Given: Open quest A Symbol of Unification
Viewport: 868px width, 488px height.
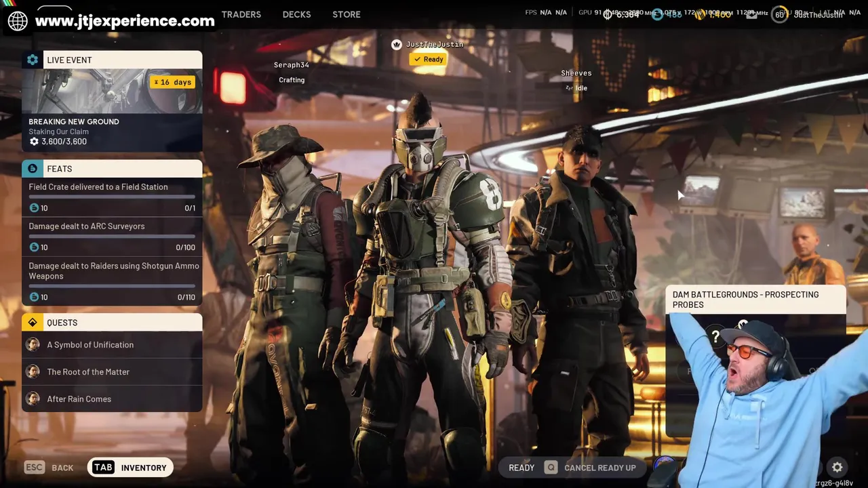Looking at the screenshot, I should pyautogui.click(x=112, y=345).
